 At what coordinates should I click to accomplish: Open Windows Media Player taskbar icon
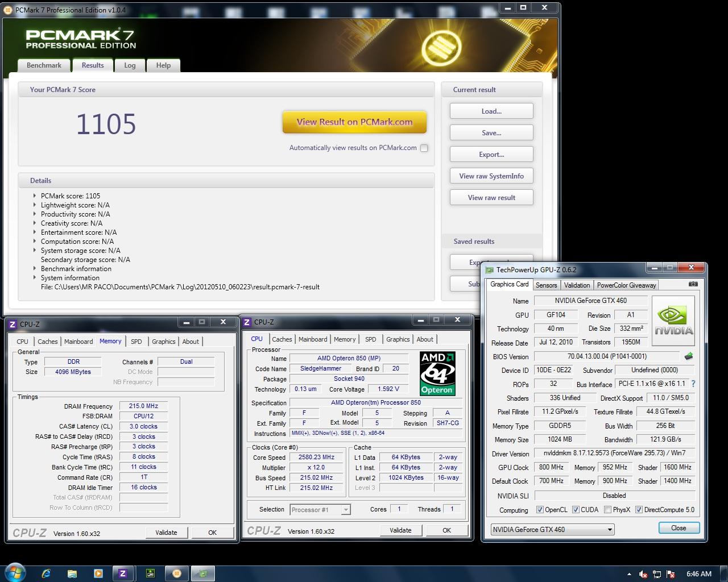(x=98, y=573)
